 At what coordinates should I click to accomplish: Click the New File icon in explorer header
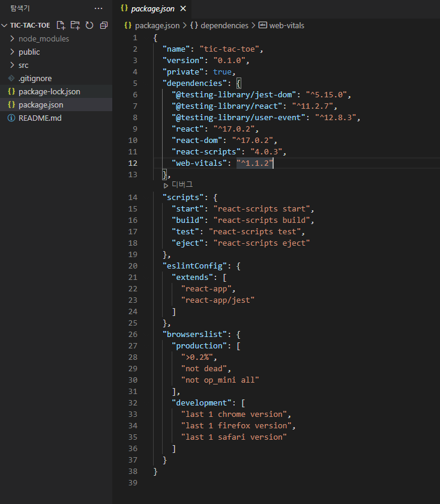coord(61,25)
